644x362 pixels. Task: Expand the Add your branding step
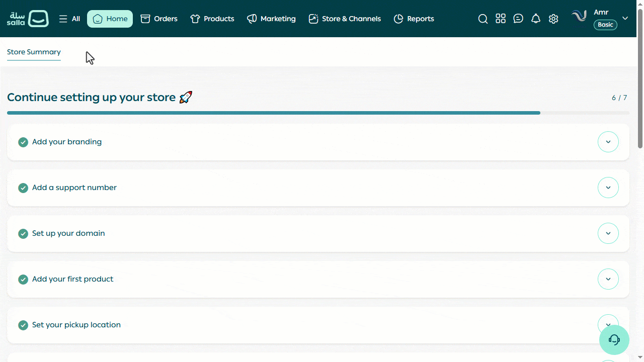[x=608, y=142]
